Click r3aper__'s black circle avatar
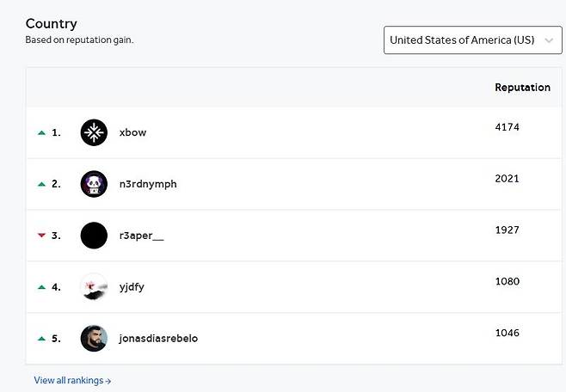The image size is (566, 392). point(94,236)
